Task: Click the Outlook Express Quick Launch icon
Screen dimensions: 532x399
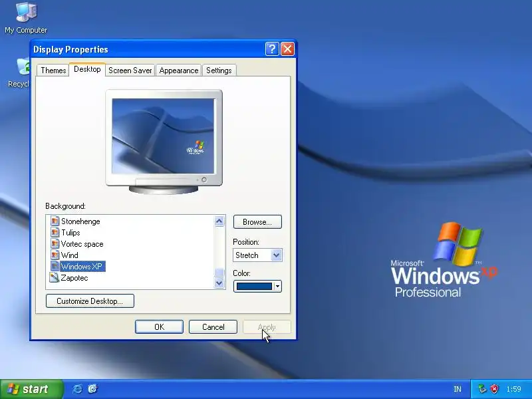Action: [92, 389]
